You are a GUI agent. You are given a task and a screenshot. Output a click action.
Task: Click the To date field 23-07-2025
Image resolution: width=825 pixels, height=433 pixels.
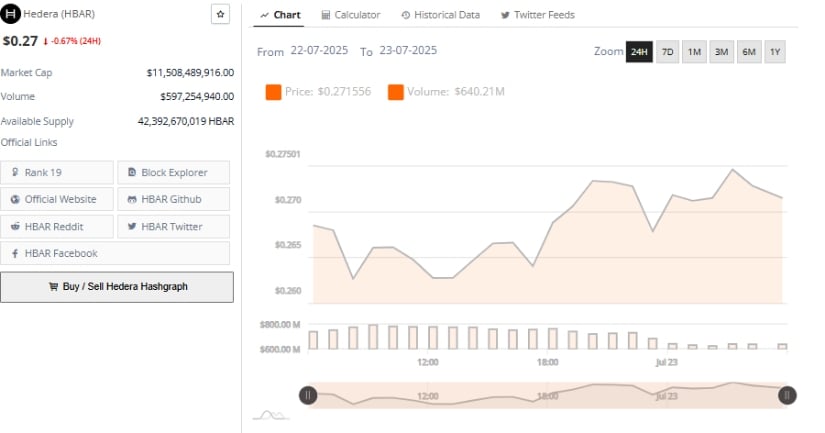[x=408, y=51]
